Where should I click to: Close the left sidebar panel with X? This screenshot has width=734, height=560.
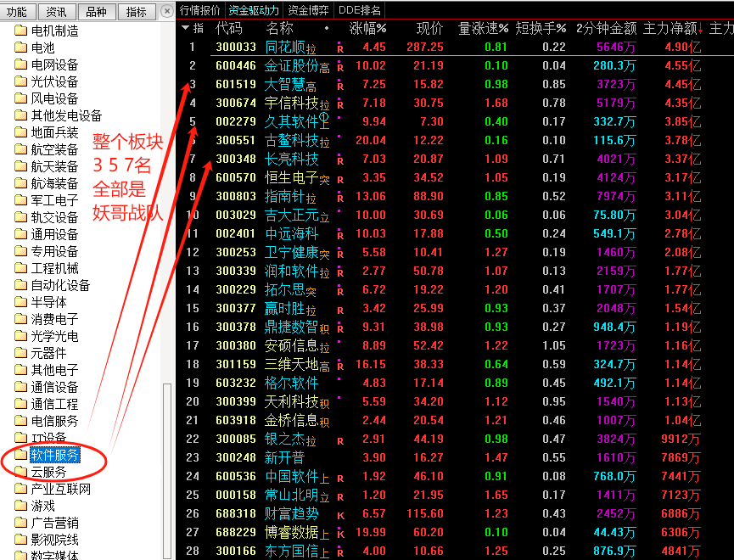tap(166, 11)
